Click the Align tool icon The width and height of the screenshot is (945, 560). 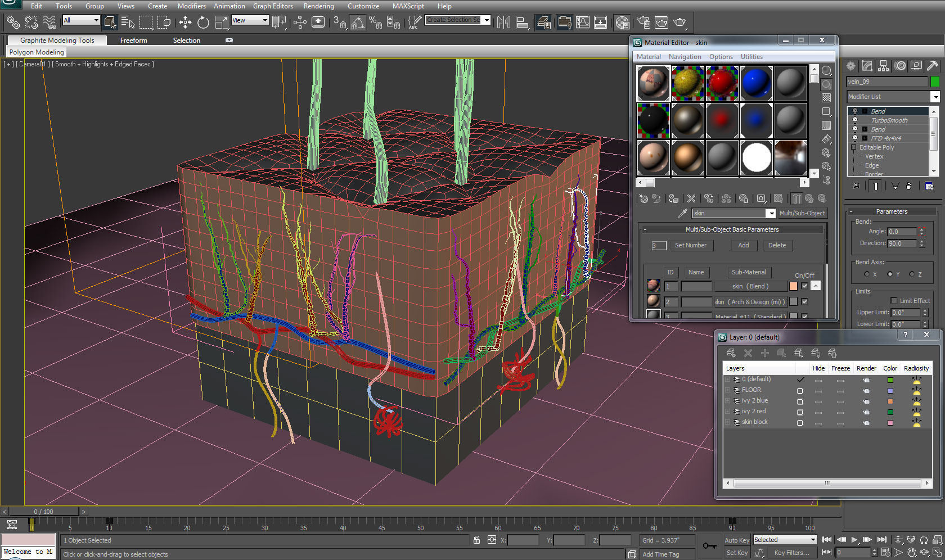522,22
